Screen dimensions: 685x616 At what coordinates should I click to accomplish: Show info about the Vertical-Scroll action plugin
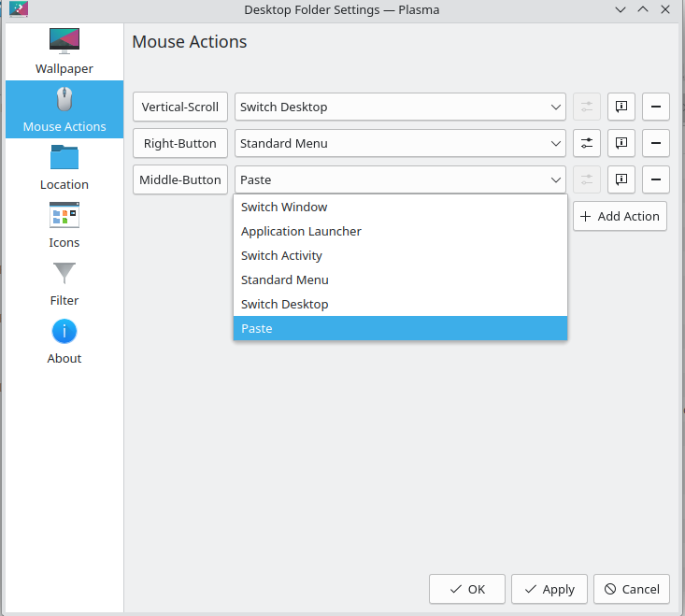(x=621, y=107)
